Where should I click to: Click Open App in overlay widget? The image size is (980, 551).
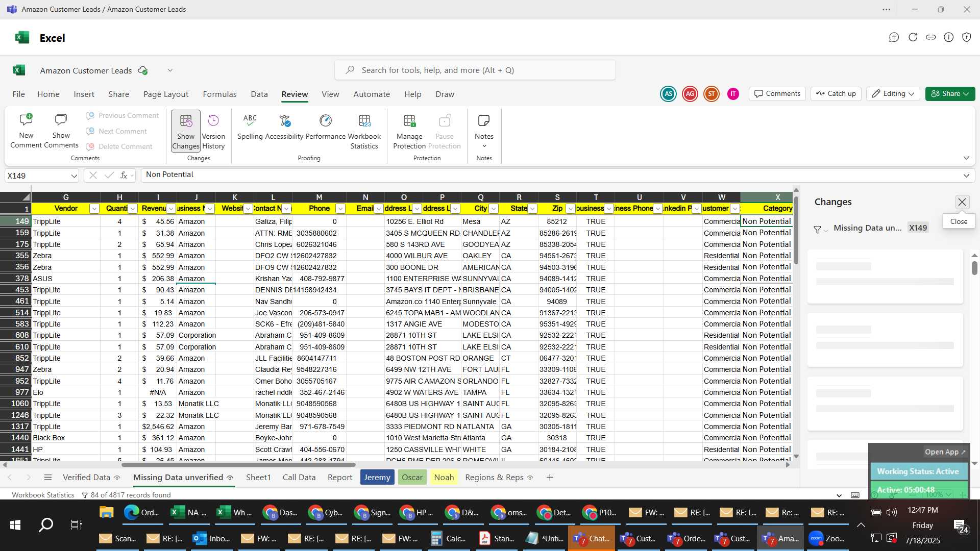click(945, 452)
